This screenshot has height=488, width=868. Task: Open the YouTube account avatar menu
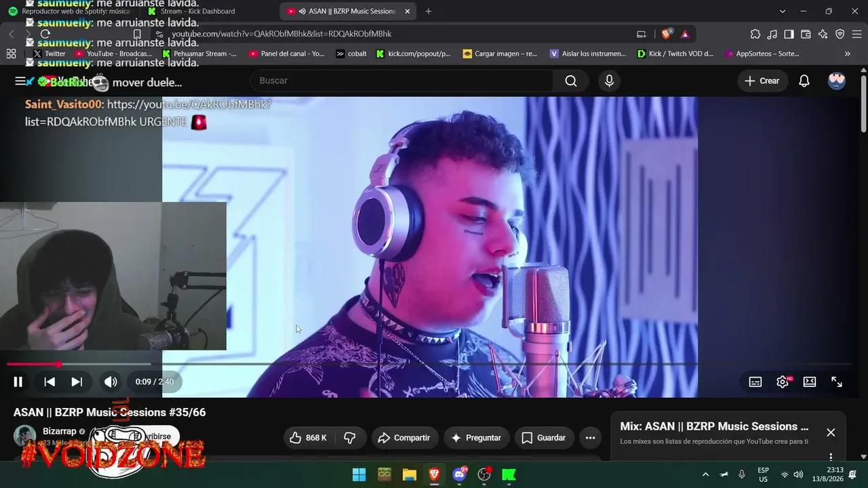pyautogui.click(x=837, y=81)
